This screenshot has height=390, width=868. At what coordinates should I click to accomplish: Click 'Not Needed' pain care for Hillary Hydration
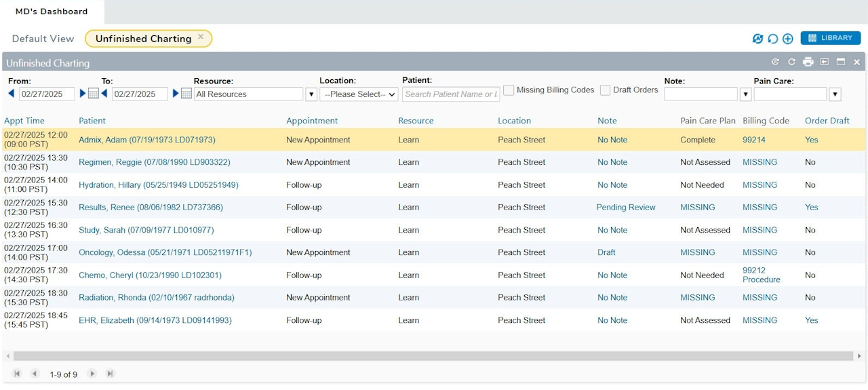703,184
